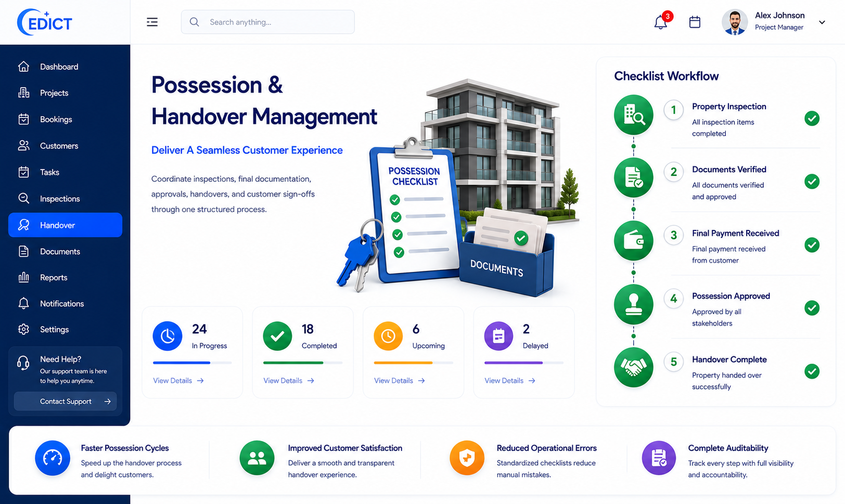Image resolution: width=845 pixels, height=504 pixels.
Task: Click Alex Johnson's profile avatar
Action: point(735,22)
